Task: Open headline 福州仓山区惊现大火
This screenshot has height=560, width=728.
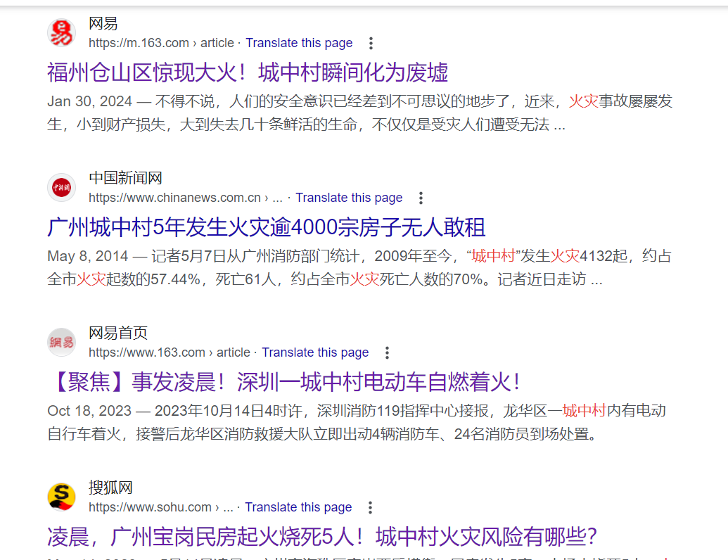Action: [x=248, y=72]
